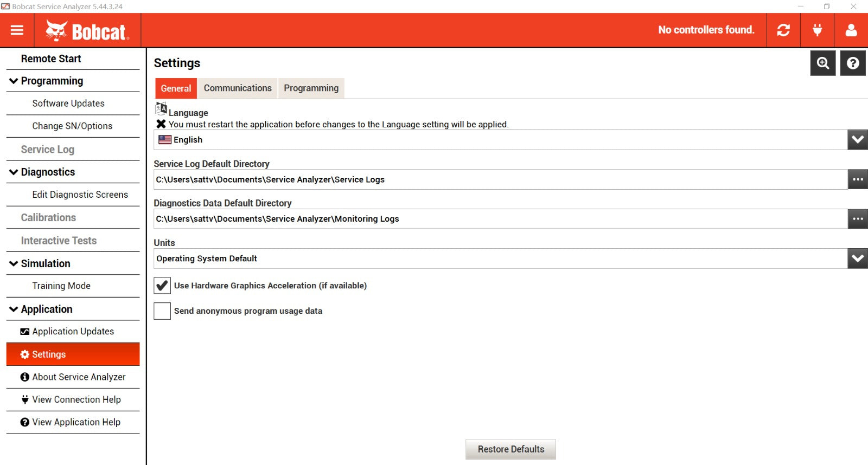This screenshot has width=868, height=465.
Task: Open the hamburger menu in the header
Action: [17, 30]
